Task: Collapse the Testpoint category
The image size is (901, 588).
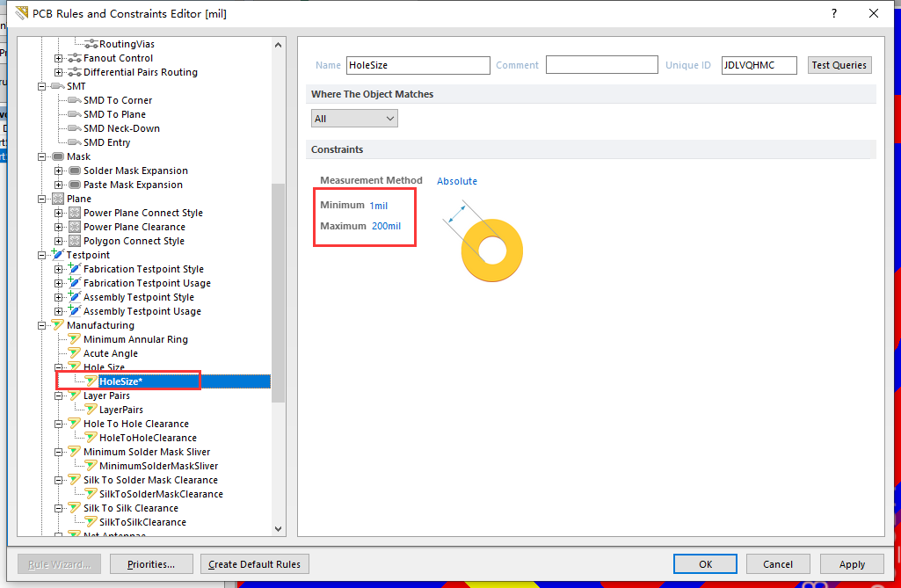Action: point(42,255)
